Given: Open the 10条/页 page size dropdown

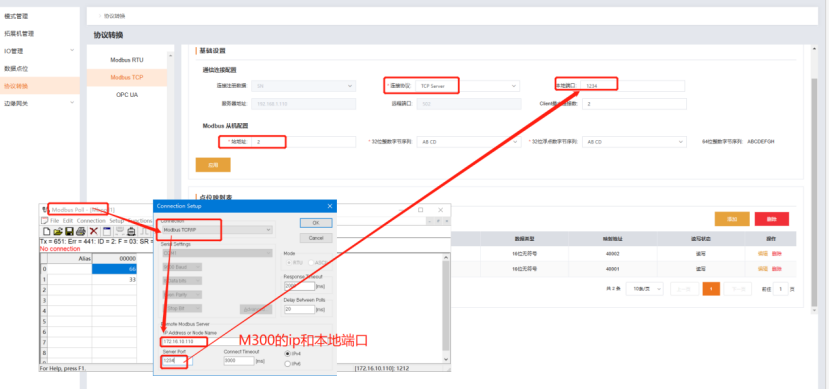Looking at the screenshot, I should coord(644,288).
